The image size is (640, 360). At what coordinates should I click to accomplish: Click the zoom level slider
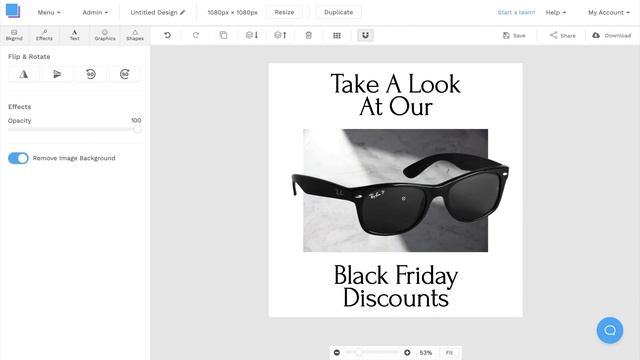372,352
